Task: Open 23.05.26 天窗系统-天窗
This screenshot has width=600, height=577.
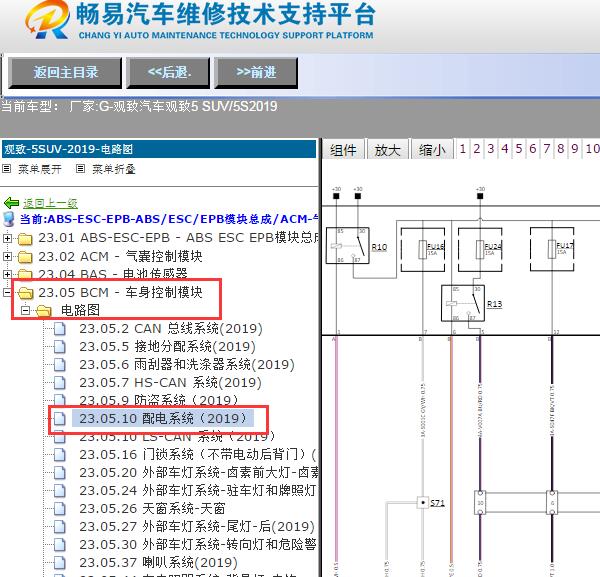Action: (x=152, y=509)
